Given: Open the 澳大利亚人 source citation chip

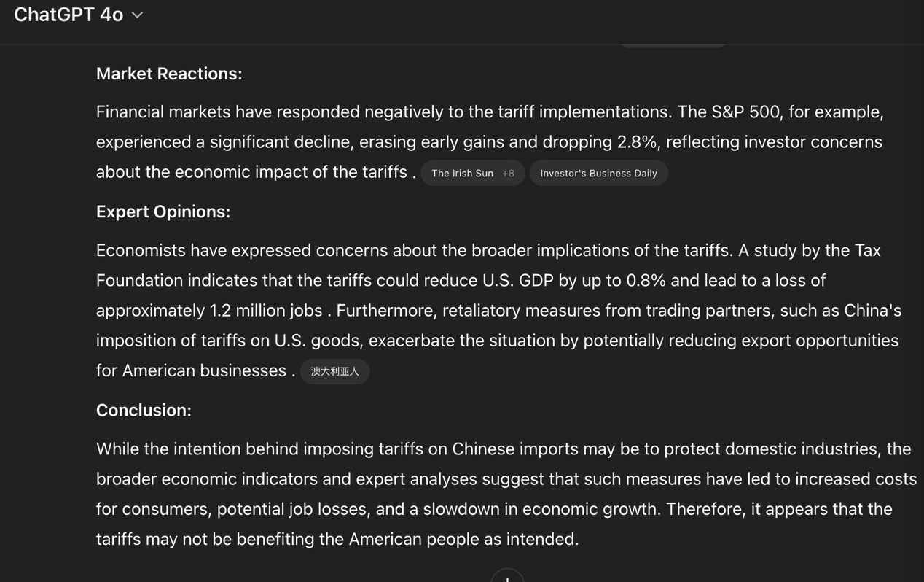Looking at the screenshot, I should pos(334,372).
